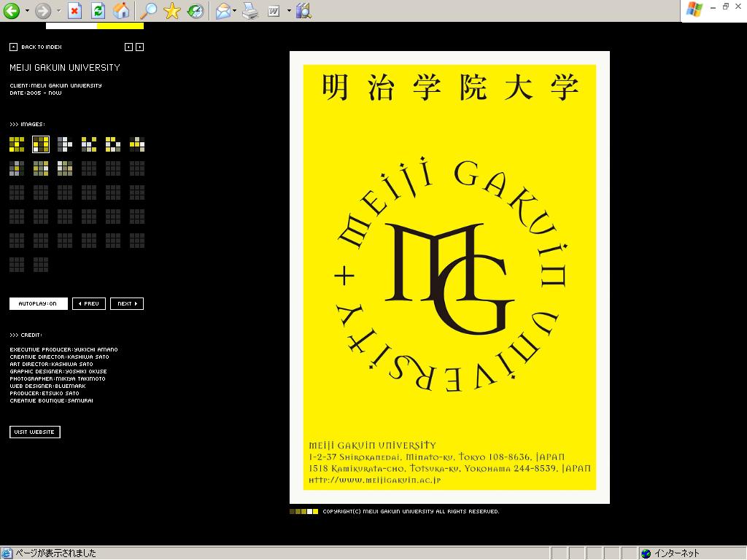The width and height of the screenshot is (747, 560).
Task: Click the yellow progress bar at top
Action: [120, 26]
